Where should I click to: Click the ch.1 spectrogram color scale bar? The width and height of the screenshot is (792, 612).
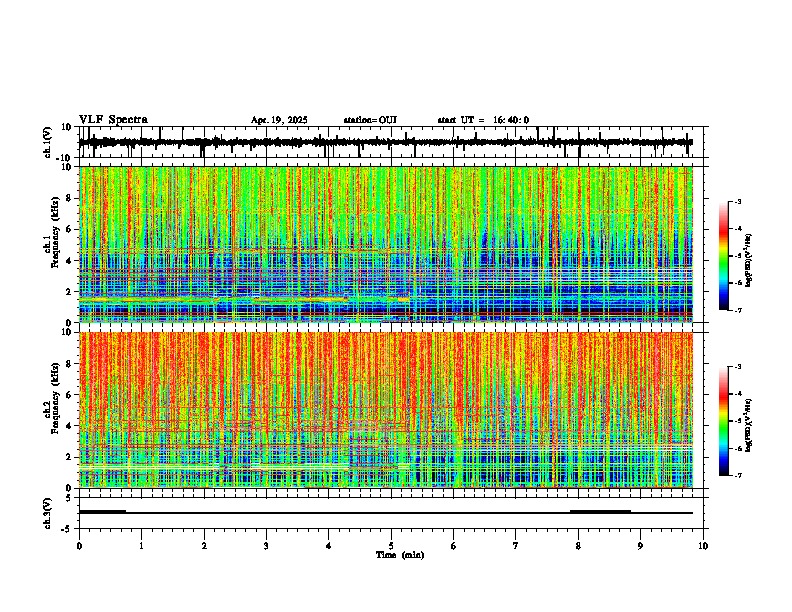point(724,256)
